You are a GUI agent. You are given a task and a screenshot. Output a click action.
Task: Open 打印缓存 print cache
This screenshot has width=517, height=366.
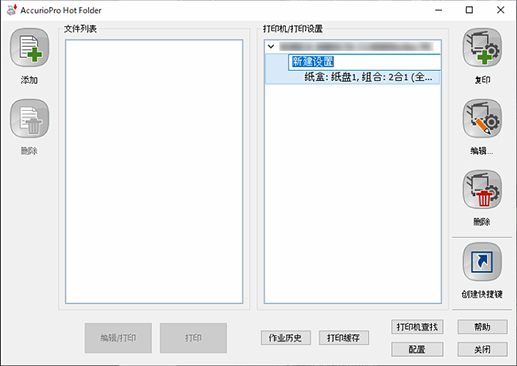pos(344,338)
